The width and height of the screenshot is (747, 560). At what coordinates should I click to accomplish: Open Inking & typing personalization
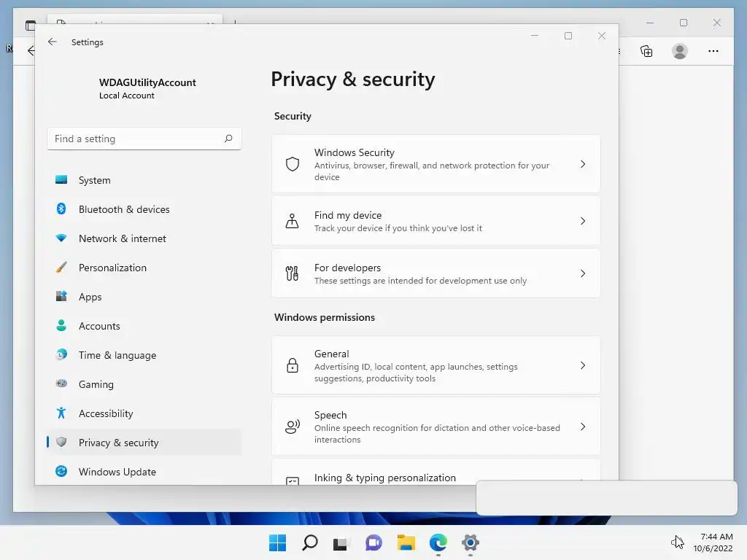coord(436,472)
